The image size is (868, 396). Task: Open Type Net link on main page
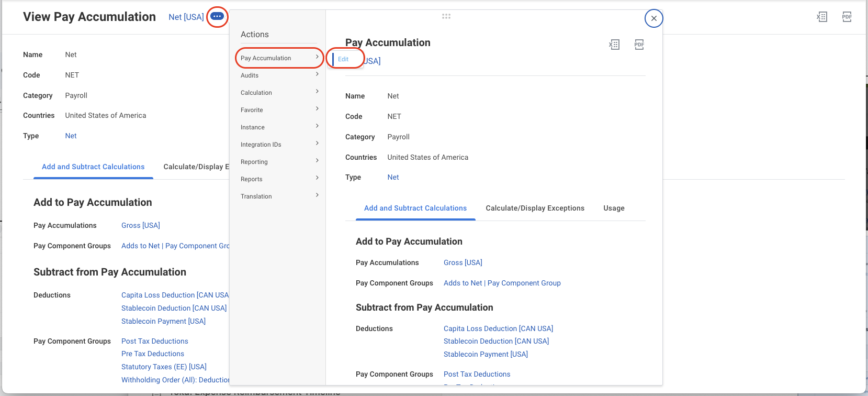[71, 136]
